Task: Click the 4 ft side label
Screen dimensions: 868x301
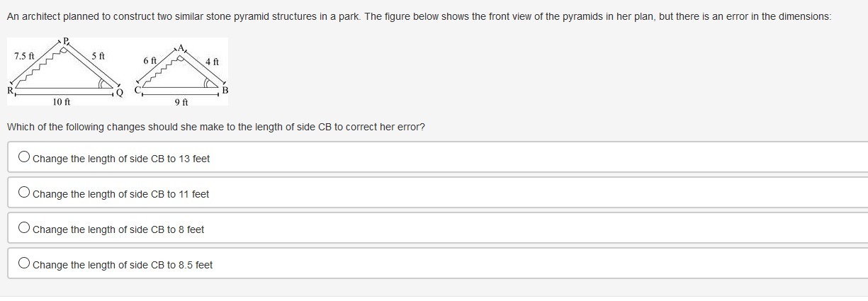Action: coord(212,62)
